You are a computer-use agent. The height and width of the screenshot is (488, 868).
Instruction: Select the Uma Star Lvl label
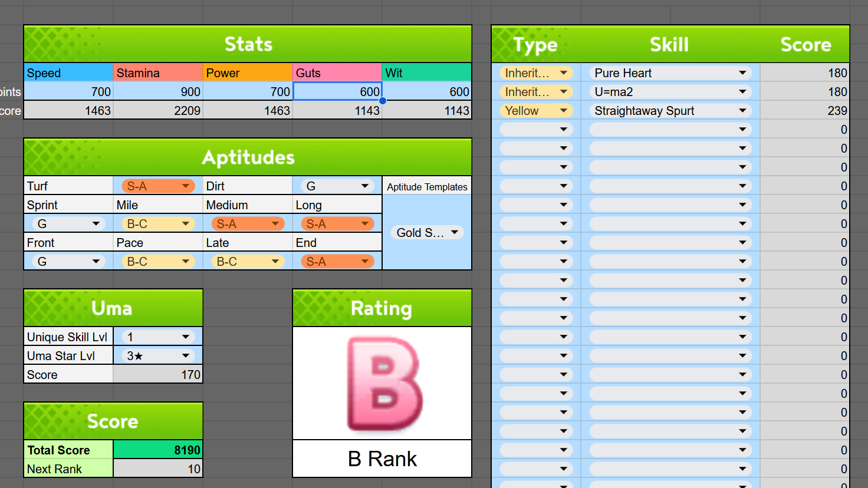click(x=68, y=355)
